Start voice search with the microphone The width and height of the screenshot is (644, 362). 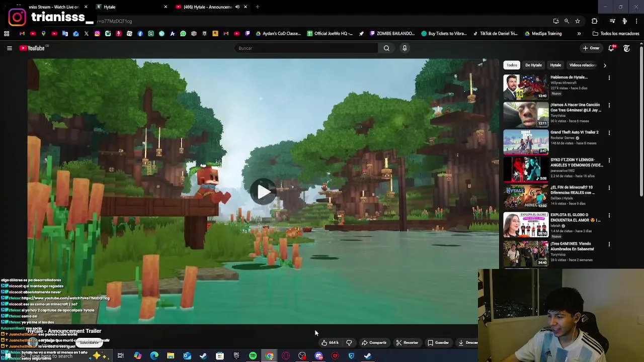pyautogui.click(x=405, y=48)
